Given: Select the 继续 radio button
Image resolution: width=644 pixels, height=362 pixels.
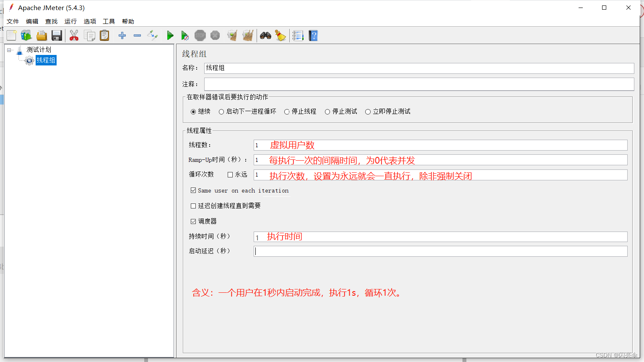Looking at the screenshot, I should [x=193, y=112].
